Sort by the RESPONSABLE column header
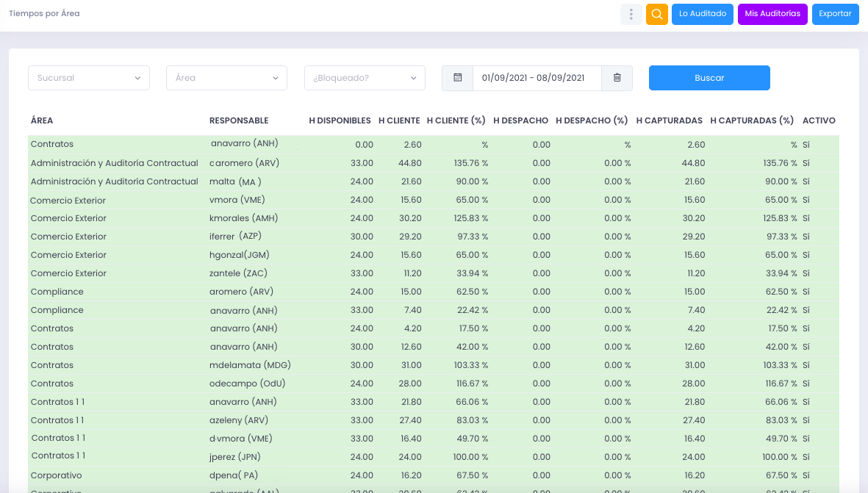The image size is (868, 493). pyautogui.click(x=239, y=120)
